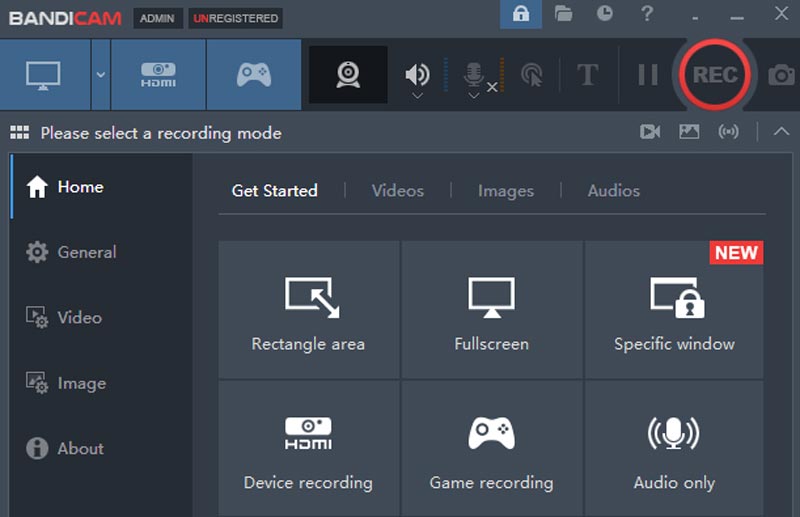Click the BANDICAM logo
The height and width of the screenshot is (517, 800).
tap(65, 18)
